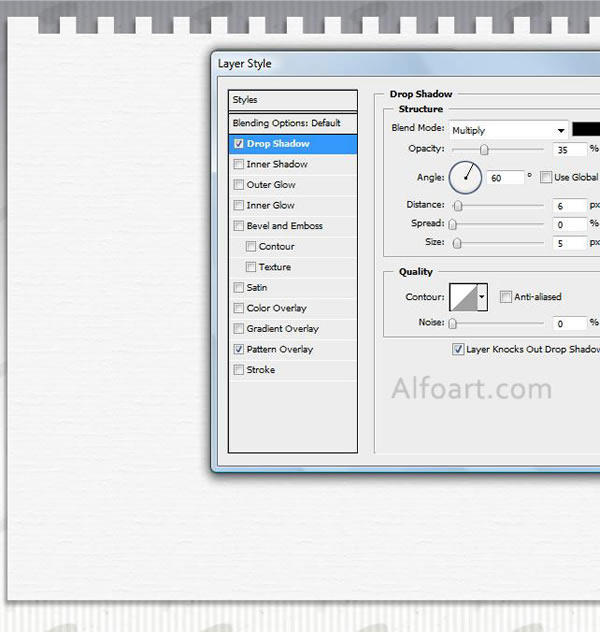Select the Stroke style entry

pos(293,370)
